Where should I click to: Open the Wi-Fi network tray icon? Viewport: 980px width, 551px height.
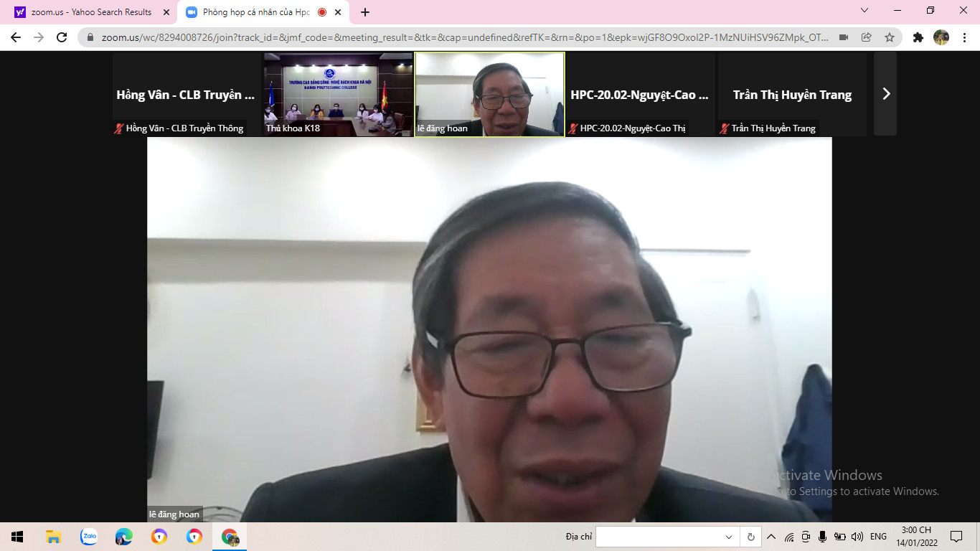point(789,537)
